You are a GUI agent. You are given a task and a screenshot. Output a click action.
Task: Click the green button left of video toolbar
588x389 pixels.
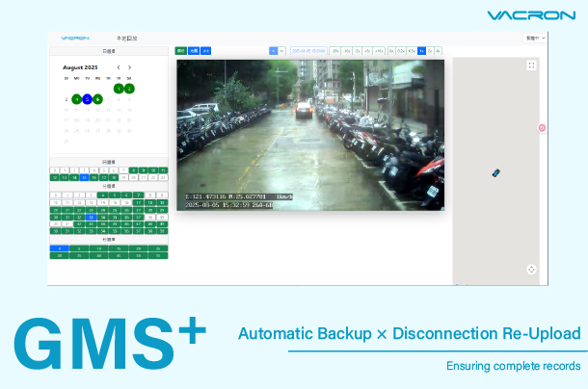coord(181,51)
